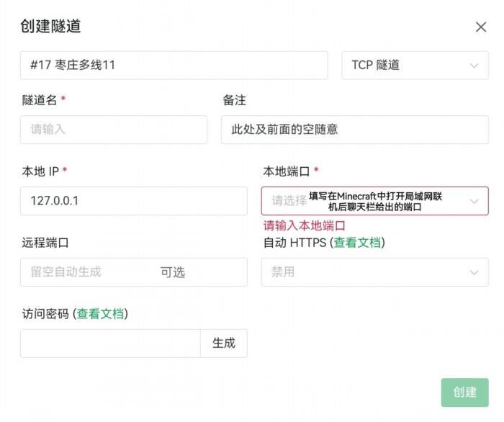Open the node selector showing #17 枣庄多线11
504x422 pixels.
click(x=174, y=65)
